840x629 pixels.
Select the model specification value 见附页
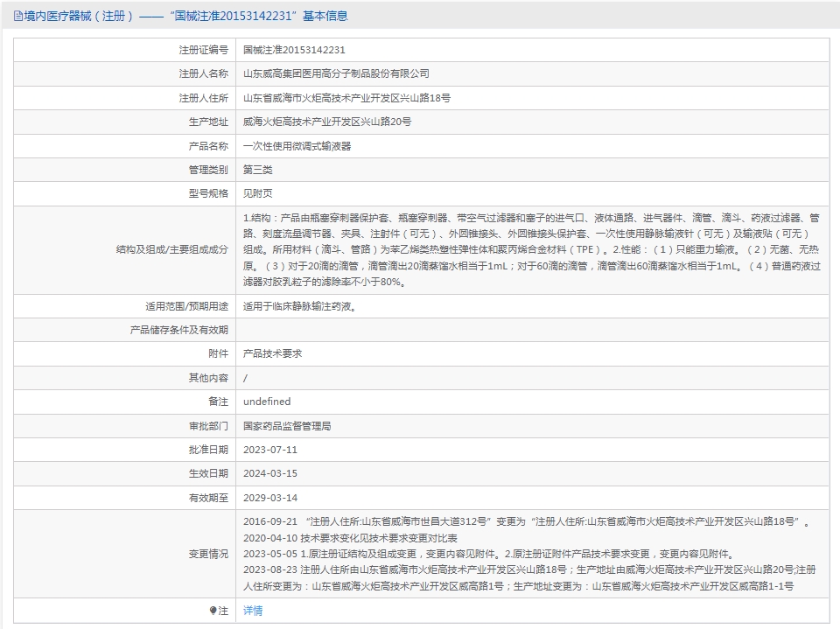click(x=257, y=193)
